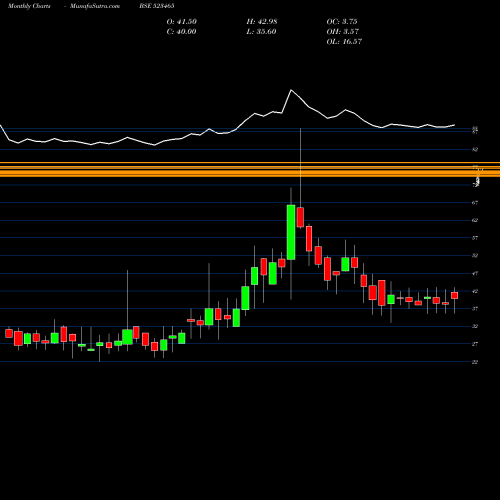Click the 67 price axis label
Image resolution: width=500 pixels, height=500 pixels.
(475, 203)
